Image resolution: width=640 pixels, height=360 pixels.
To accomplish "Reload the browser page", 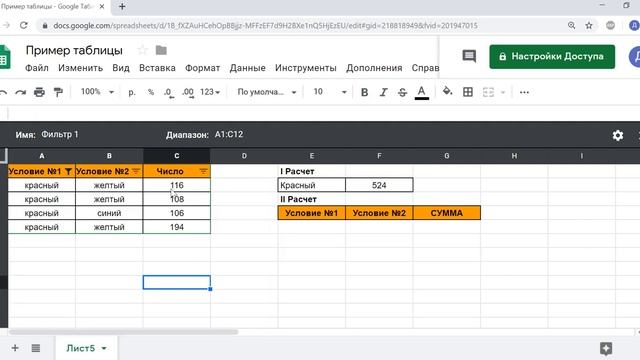I will pos(24,25).
